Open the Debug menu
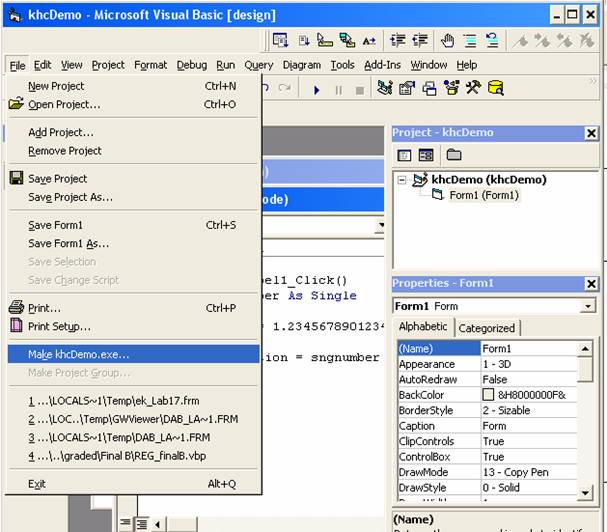The height and width of the screenshot is (532, 607). [192, 65]
